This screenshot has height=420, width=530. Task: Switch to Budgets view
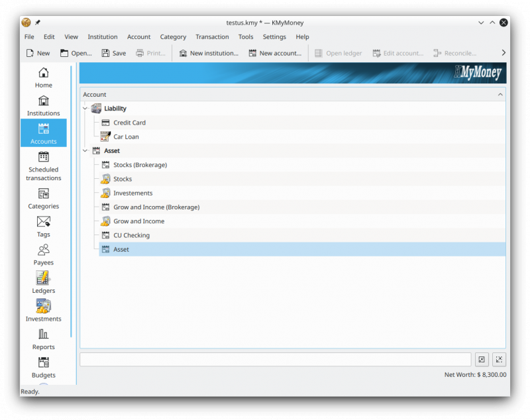coord(43,367)
